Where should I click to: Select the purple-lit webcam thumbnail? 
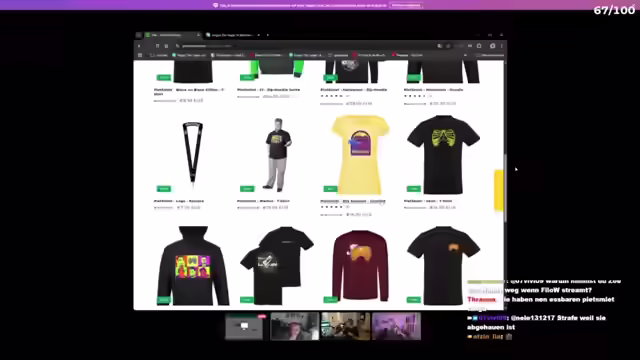pyautogui.click(x=396, y=326)
